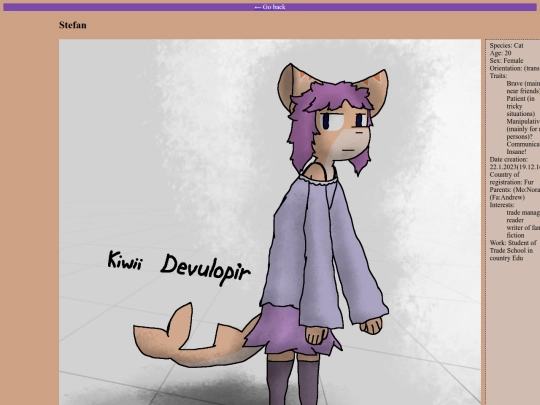Select the 'Manipulative' trait entry
The height and width of the screenshot is (405, 540).
pyautogui.click(x=523, y=129)
